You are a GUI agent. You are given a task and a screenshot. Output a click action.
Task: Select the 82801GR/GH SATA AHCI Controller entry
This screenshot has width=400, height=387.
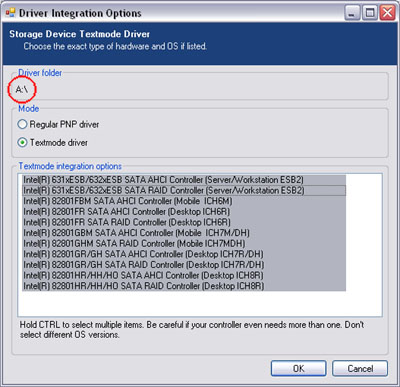pos(184,254)
